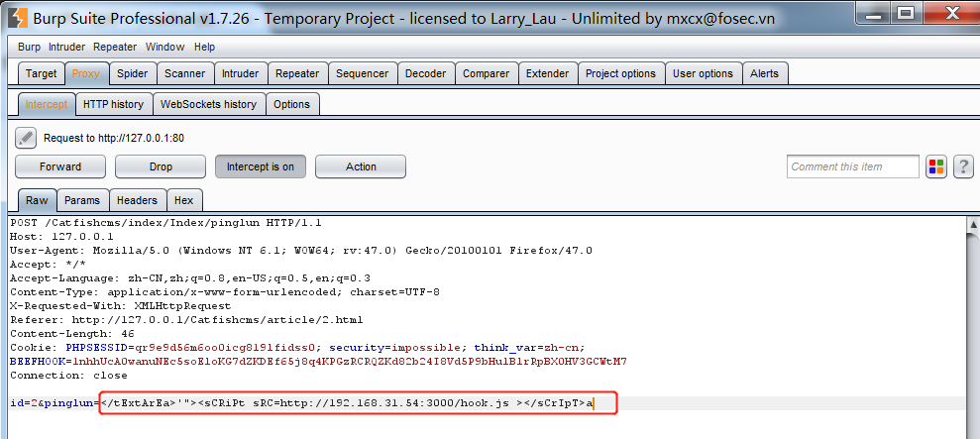Click the Drop button
Viewport: 980px width, 439px height.
click(161, 166)
